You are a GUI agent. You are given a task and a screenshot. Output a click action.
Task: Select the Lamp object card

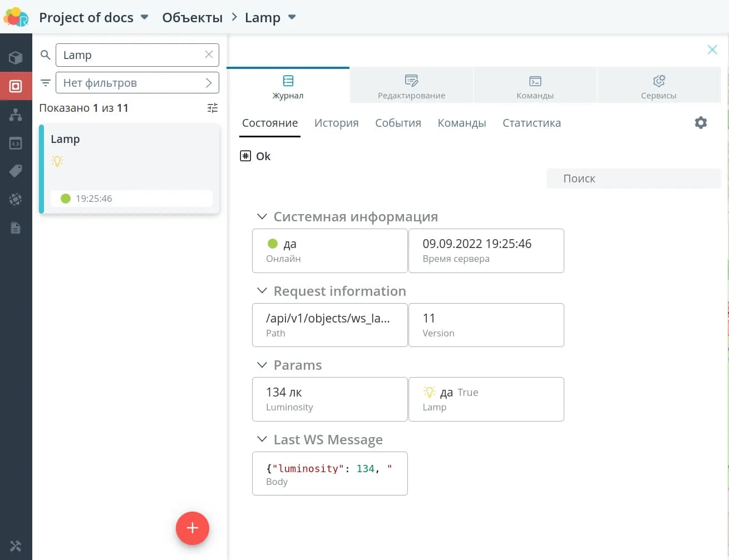pyautogui.click(x=130, y=168)
